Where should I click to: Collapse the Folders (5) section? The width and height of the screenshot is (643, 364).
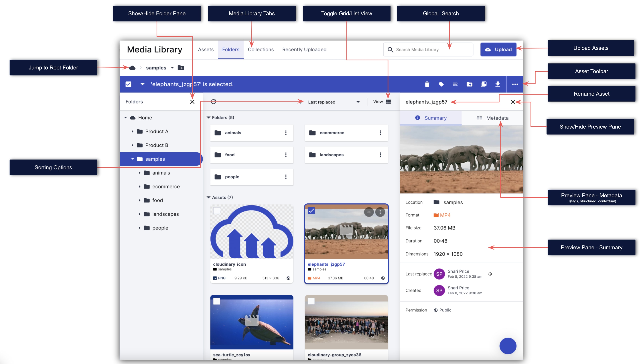coord(208,117)
